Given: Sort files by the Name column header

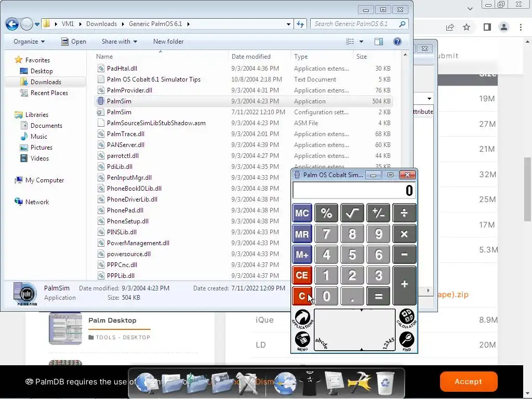Looking at the screenshot, I should tap(161, 57).
